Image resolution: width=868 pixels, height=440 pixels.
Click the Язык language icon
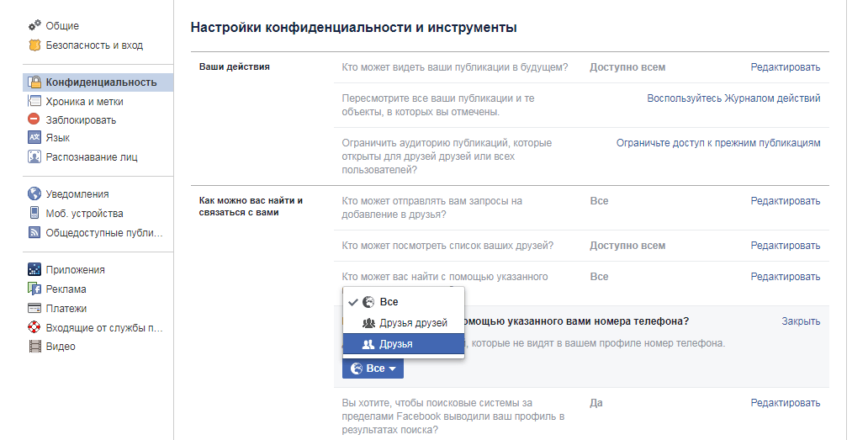[x=34, y=138]
